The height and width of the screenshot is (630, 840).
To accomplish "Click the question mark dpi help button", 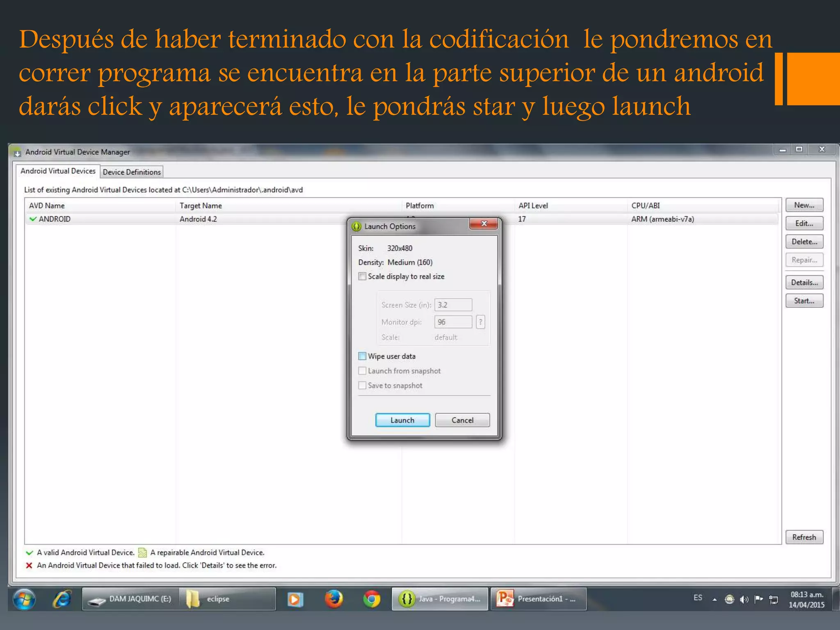I will point(481,322).
